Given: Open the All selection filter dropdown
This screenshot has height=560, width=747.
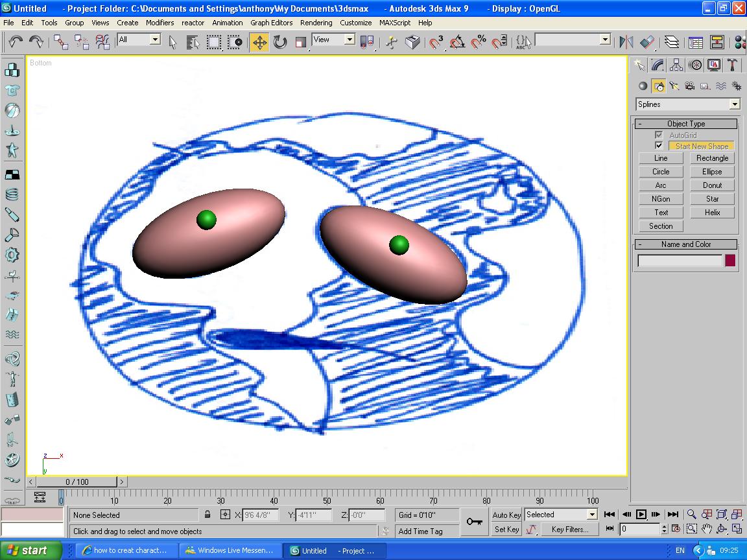Looking at the screenshot, I should 139,40.
